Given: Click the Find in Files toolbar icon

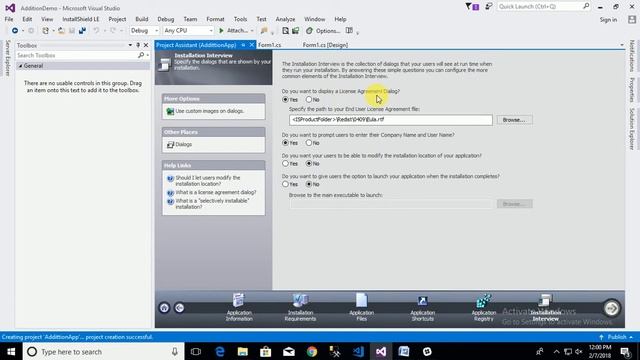Looking at the screenshot, I should (x=285, y=31).
